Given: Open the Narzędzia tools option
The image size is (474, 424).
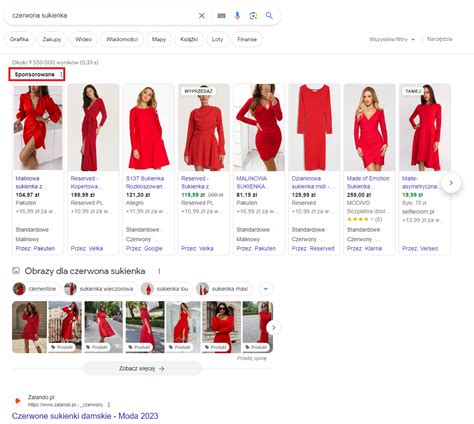Looking at the screenshot, I should (440, 39).
